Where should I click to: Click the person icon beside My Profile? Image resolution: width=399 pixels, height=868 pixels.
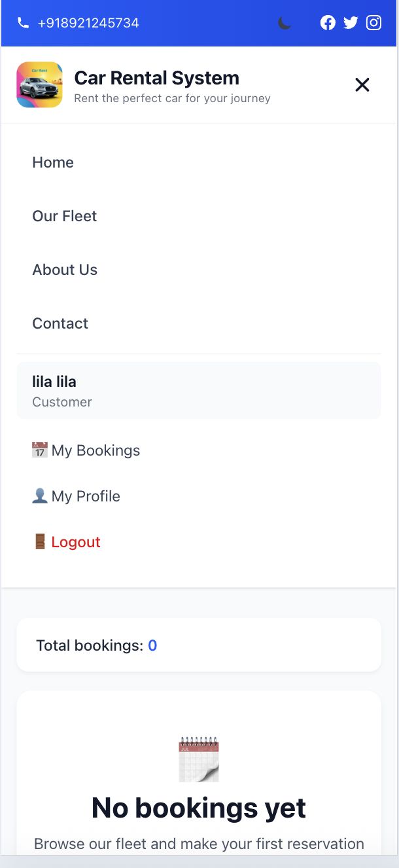click(40, 496)
